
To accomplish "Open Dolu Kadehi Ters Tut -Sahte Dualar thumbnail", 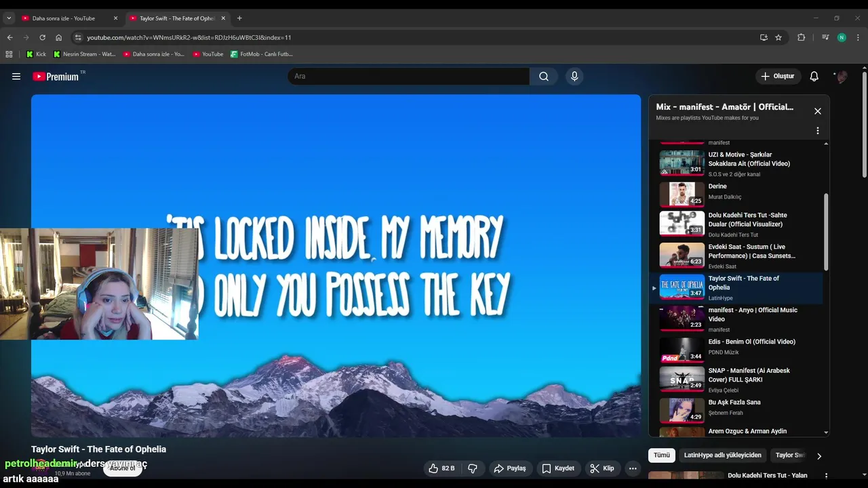I will coord(682,223).
